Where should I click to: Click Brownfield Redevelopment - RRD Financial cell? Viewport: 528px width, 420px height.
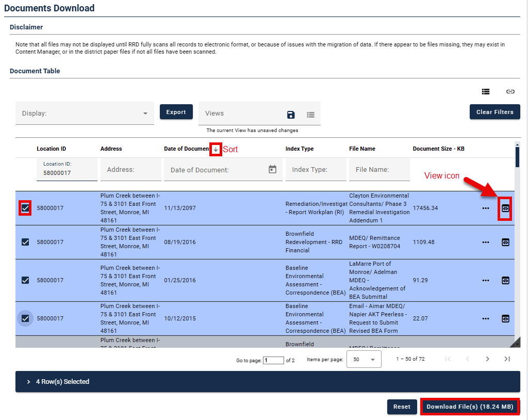point(314,242)
